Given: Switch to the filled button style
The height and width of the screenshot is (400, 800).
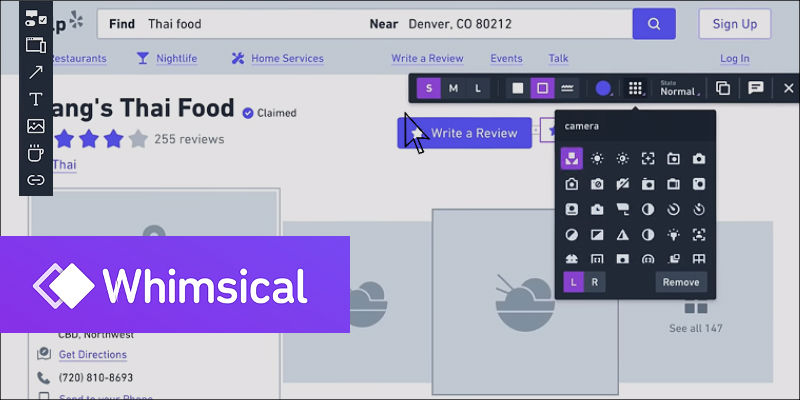Looking at the screenshot, I should (x=518, y=88).
